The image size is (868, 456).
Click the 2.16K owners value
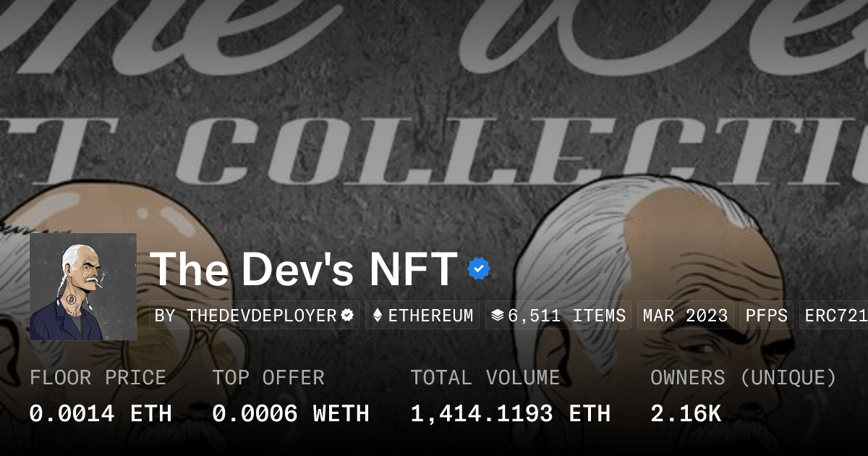(686, 414)
